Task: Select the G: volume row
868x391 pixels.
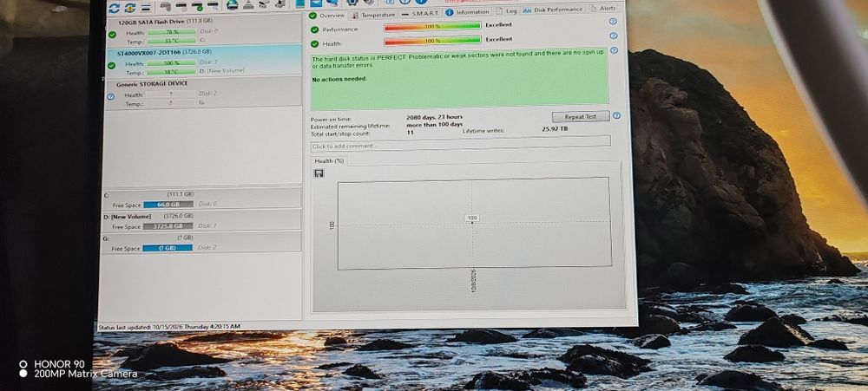Action: pyautogui.click(x=202, y=242)
